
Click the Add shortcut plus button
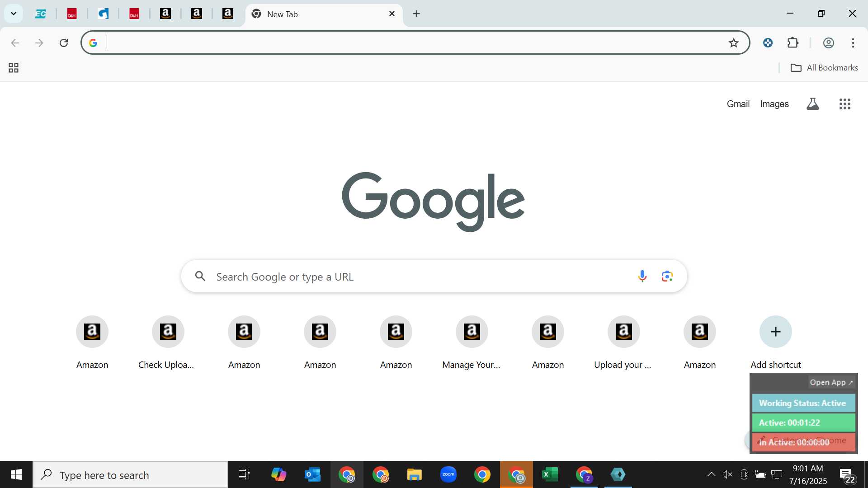(775, 332)
